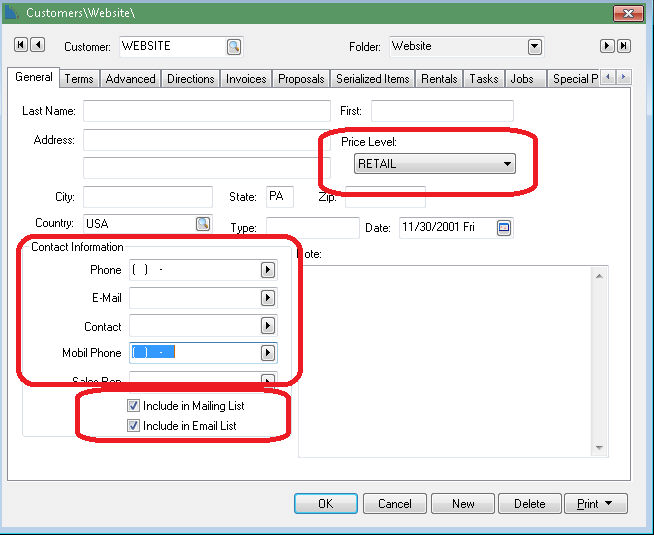Viewport: 654px width, 535px height.
Task: Expand the Price Level dropdown
Action: (x=507, y=164)
